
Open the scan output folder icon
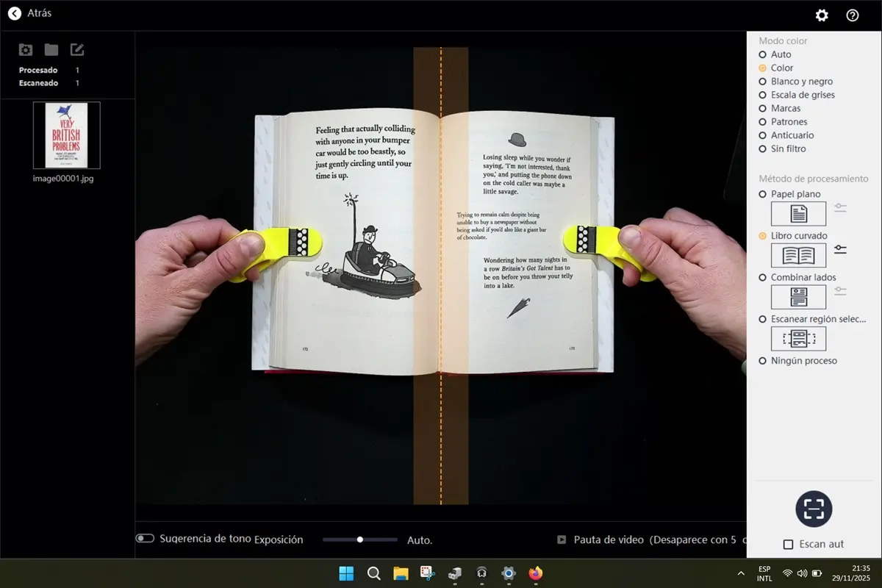coord(51,49)
